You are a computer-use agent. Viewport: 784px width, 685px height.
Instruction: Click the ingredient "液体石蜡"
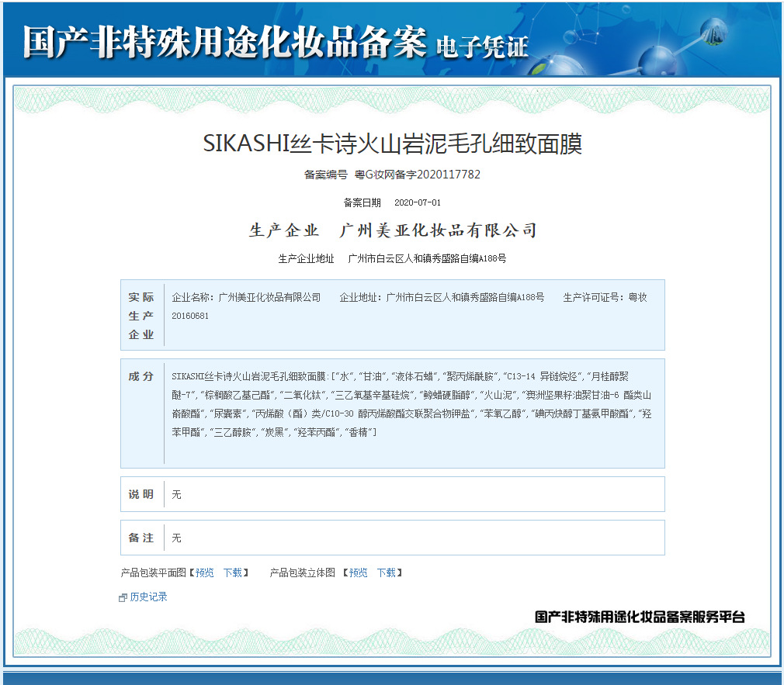tap(414, 376)
